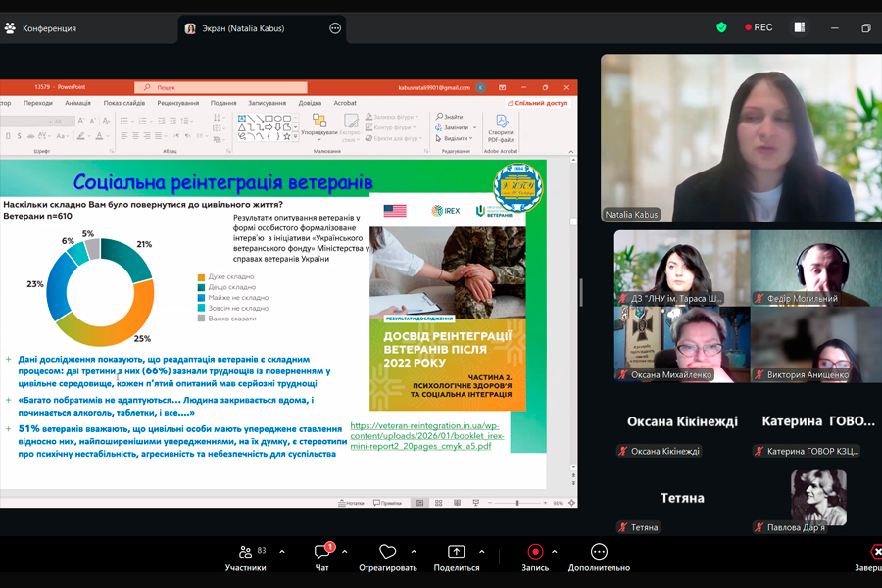Expand Поделиться options arrow

481,552
